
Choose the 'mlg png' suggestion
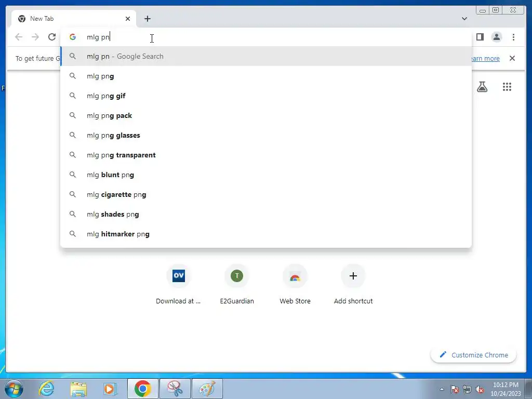click(x=266, y=76)
